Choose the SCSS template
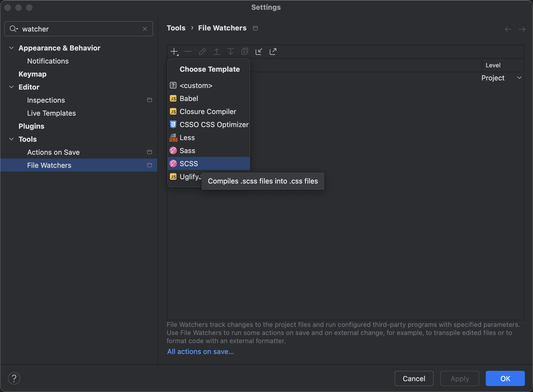The width and height of the screenshot is (533, 392). 189,164
